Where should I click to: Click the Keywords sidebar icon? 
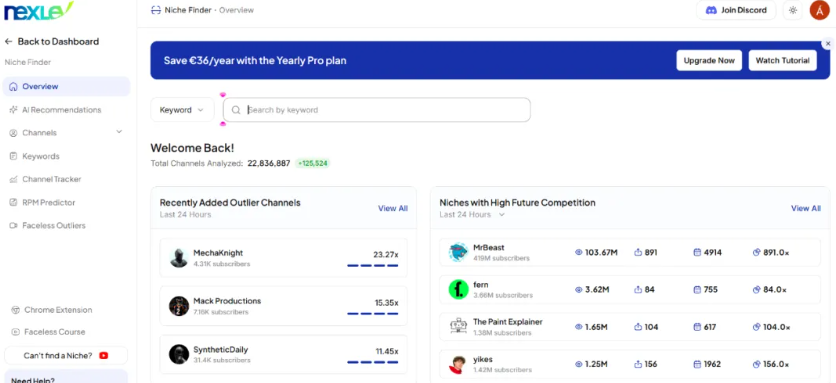[13, 156]
